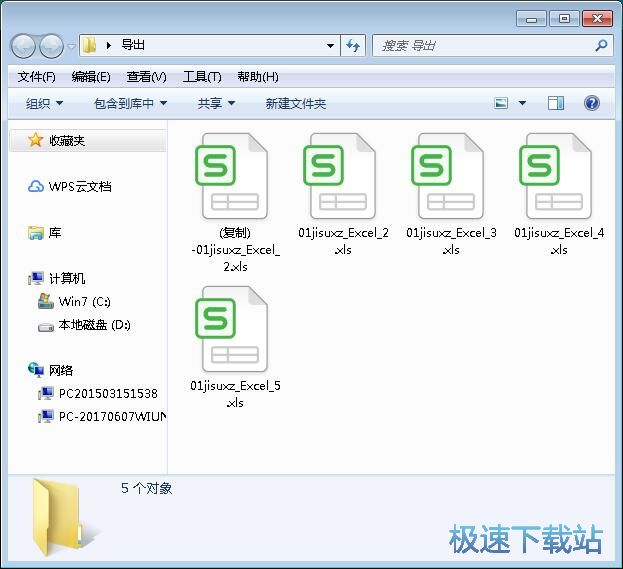The width and height of the screenshot is (623, 569).
Task: Open the 包含到库中 dropdown
Action: [130, 104]
